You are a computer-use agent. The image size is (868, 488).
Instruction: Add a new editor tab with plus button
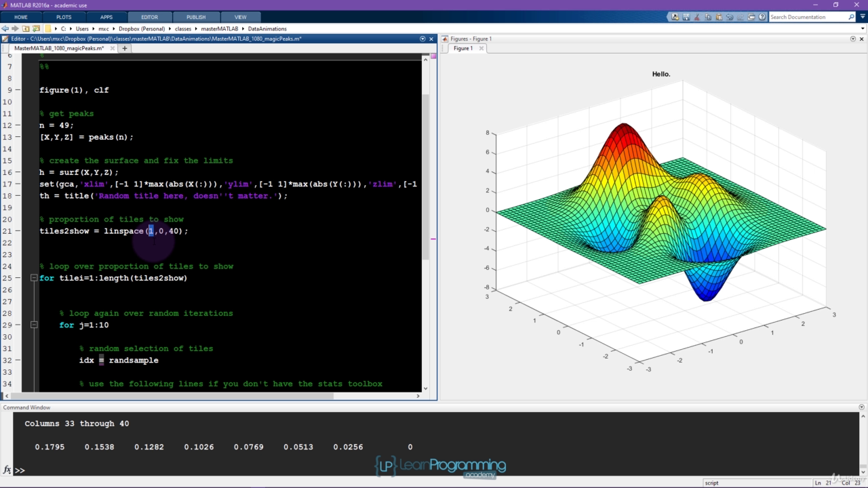125,48
